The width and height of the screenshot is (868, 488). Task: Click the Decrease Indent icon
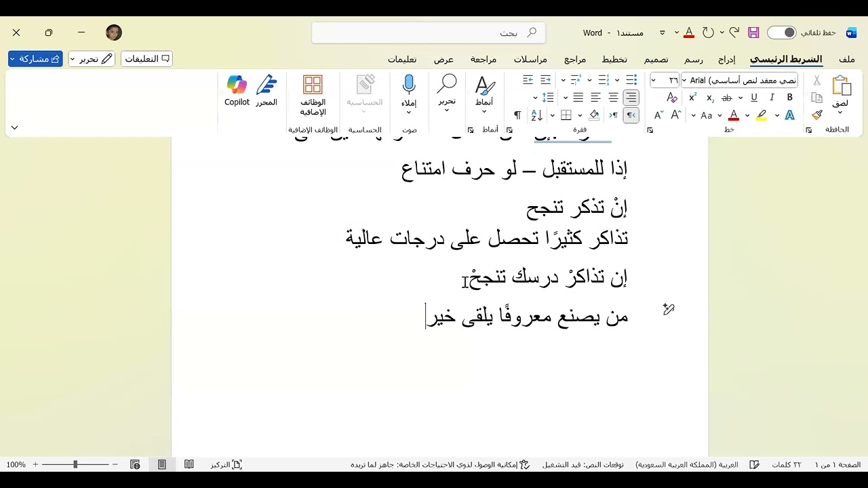(545, 80)
